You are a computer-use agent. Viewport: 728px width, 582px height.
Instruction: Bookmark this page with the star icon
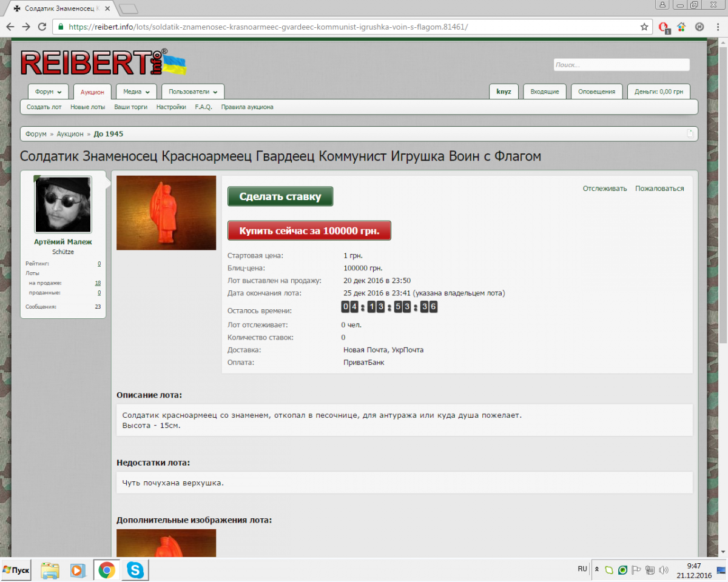point(644,27)
